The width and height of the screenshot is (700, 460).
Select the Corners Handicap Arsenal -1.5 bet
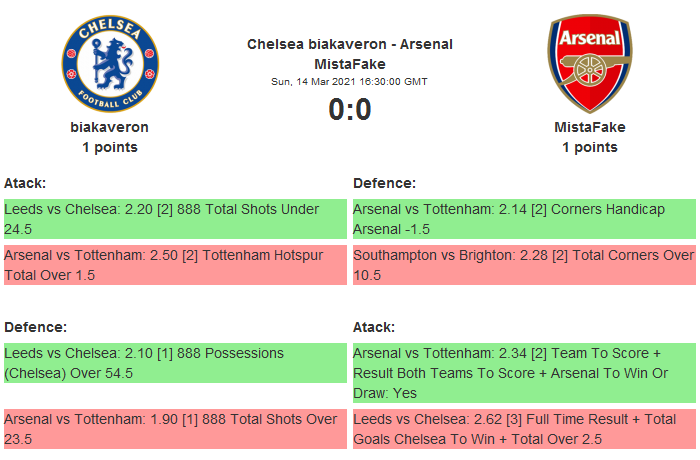click(523, 219)
